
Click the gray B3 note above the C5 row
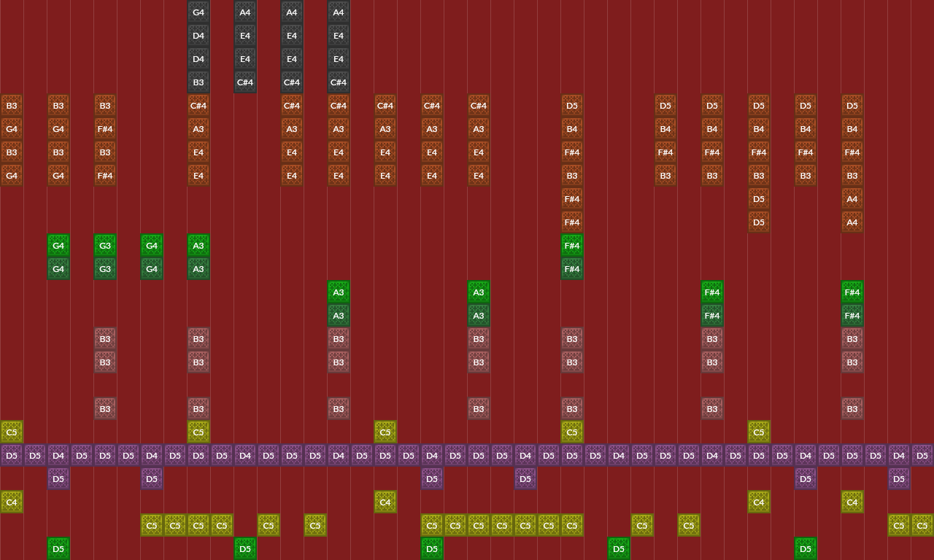pyautogui.click(x=339, y=409)
